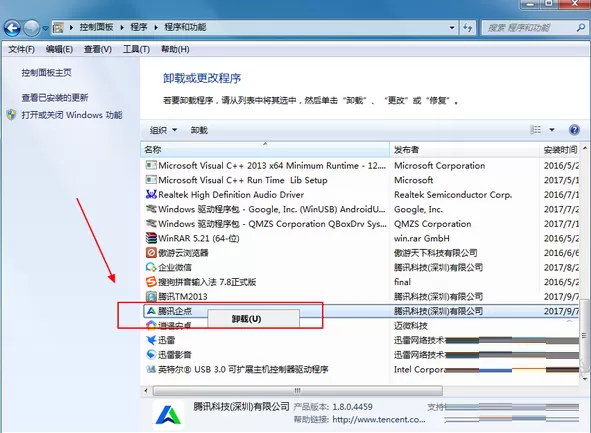This screenshot has height=433, width=591.
Task: Select 英特尔 USB 3.0 可扩展主机控制器驱动程序
Action: coord(243,369)
